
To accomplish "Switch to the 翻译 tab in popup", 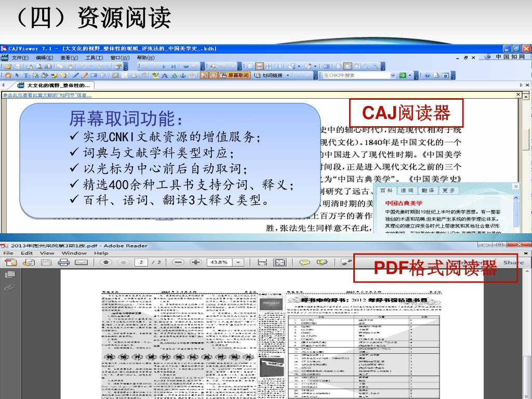I will click(x=428, y=191).
